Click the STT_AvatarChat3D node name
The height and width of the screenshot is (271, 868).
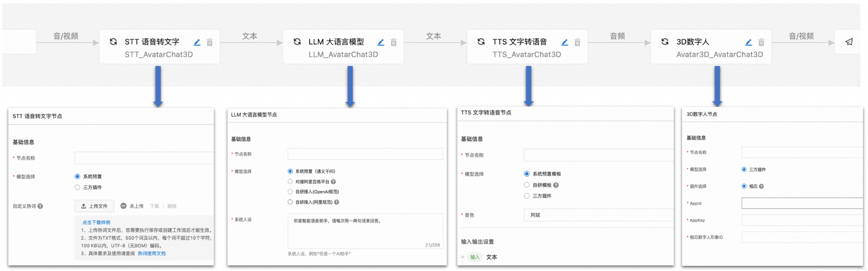pyautogui.click(x=159, y=55)
